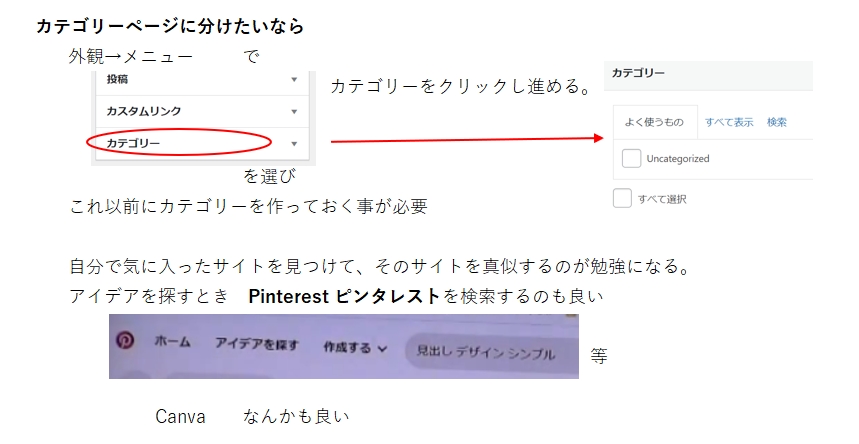This screenshot has height=444, width=859.
Task: Click the Pinterest logo icon
Action: point(126,341)
